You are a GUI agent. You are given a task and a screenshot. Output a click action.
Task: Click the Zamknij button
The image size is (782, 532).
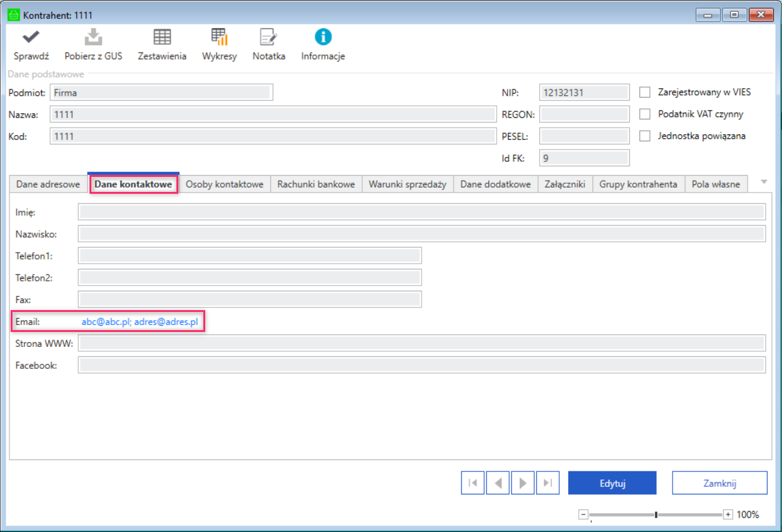click(x=719, y=483)
